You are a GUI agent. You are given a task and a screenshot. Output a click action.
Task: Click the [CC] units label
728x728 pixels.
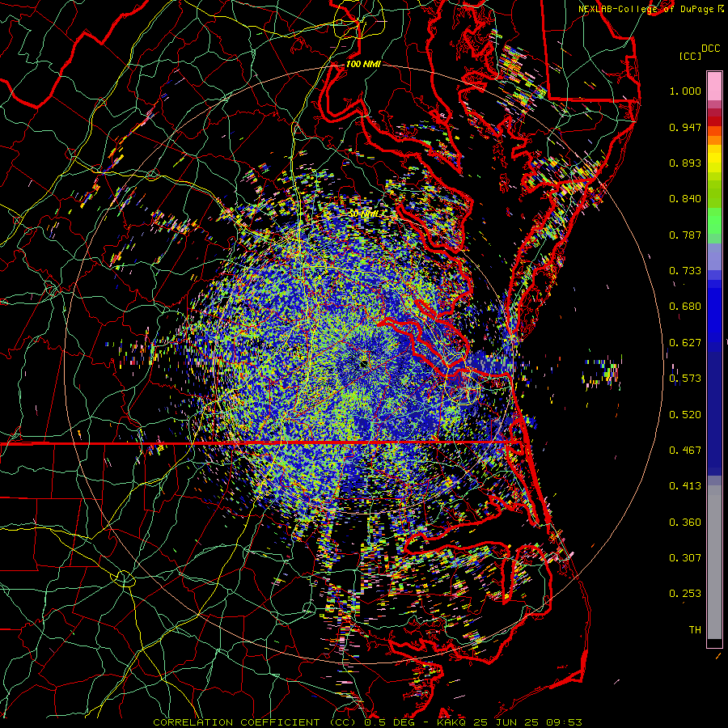[x=691, y=56]
